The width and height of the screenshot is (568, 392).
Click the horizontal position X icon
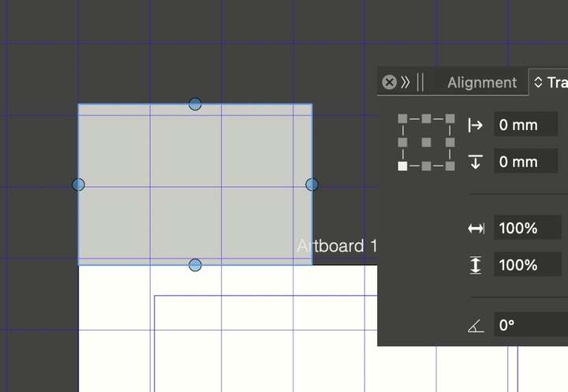(475, 125)
